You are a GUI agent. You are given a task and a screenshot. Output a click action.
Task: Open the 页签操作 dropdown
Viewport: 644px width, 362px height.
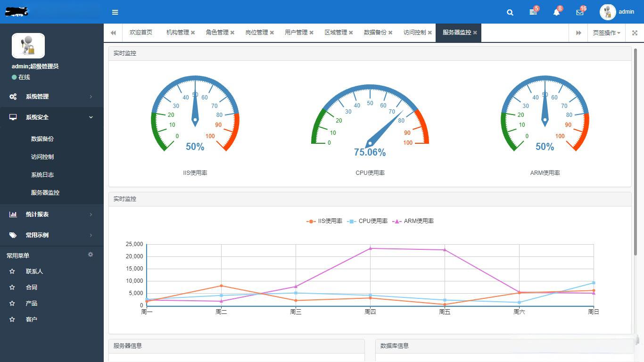(x=606, y=33)
